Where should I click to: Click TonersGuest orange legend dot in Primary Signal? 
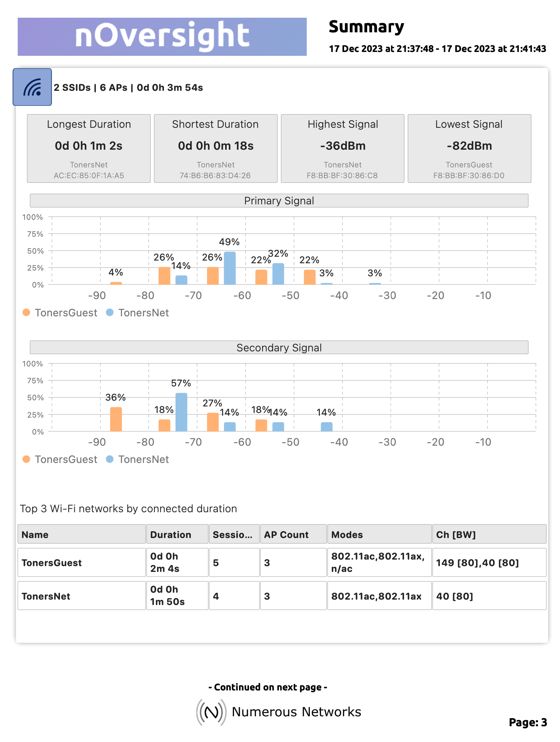click(x=26, y=313)
